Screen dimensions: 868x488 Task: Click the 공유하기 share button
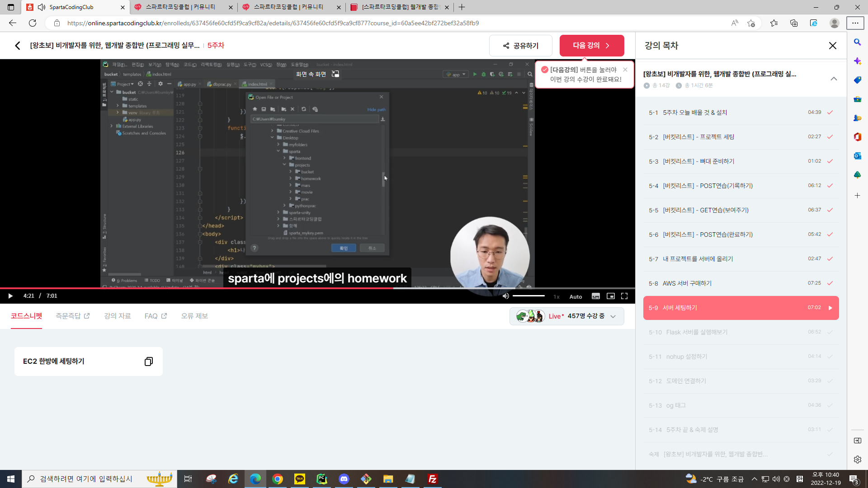click(x=521, y=46)
